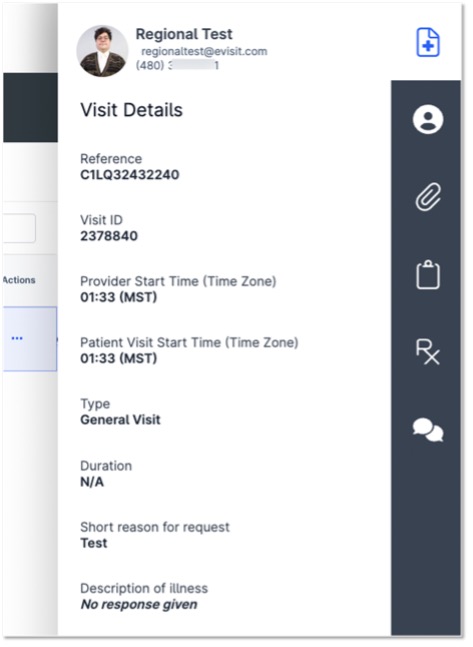This screenshot has width=473, height=647.
Task: Click the Short reason for request value
Action: pyautogui.click(x=94, y=543)
